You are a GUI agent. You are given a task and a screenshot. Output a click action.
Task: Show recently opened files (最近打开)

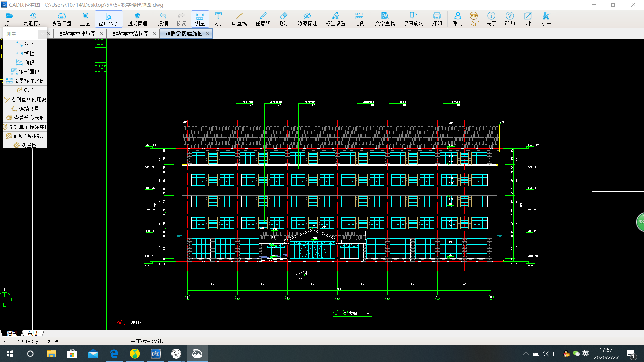point(33,19)
